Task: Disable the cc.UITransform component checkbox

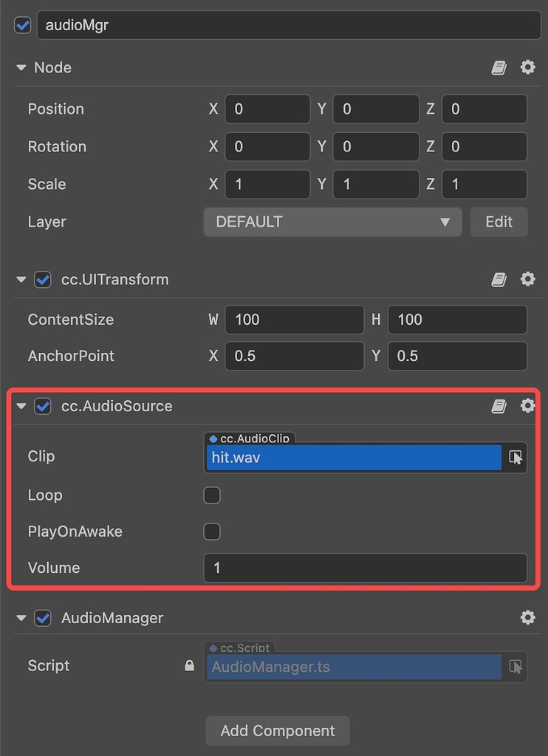Action: (43, 280)
